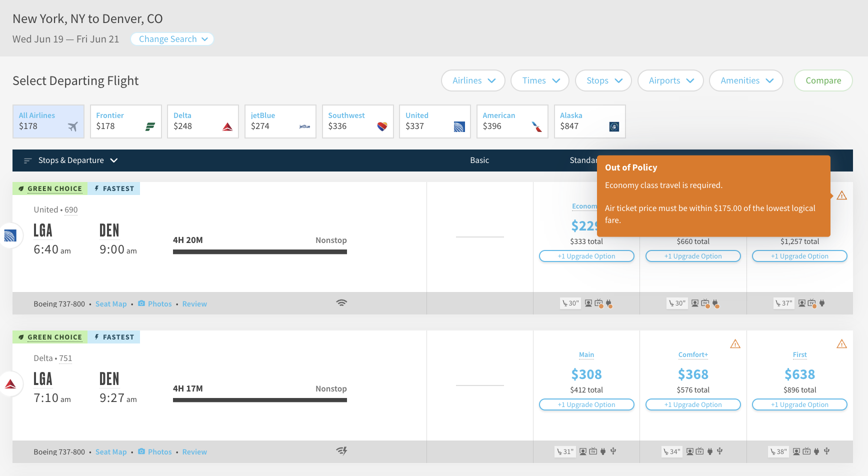
Task: Open Seat Map for Delta 751
Action: tap(111, 452)
